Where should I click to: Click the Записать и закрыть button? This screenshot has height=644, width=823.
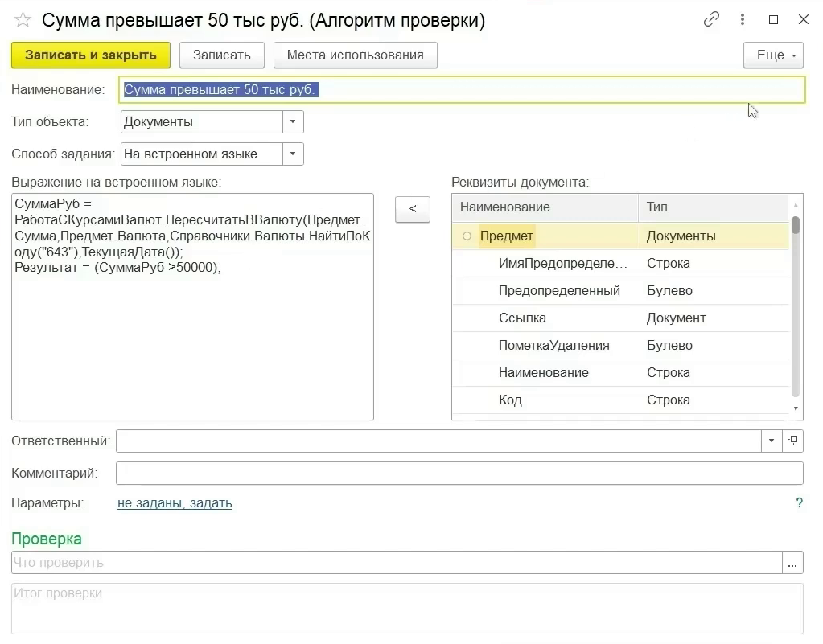point(91,55)
